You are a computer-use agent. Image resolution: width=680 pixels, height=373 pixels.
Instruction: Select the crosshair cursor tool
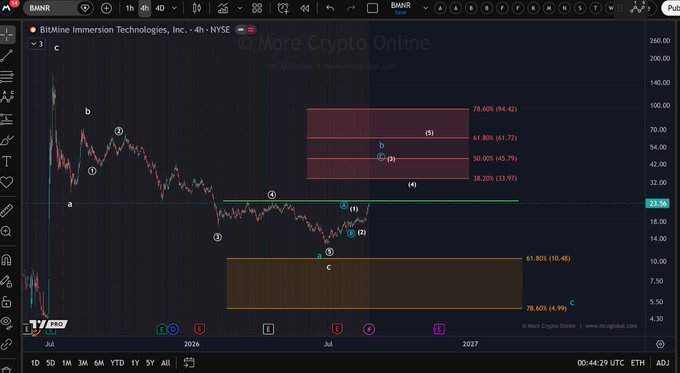coord(7,35)
